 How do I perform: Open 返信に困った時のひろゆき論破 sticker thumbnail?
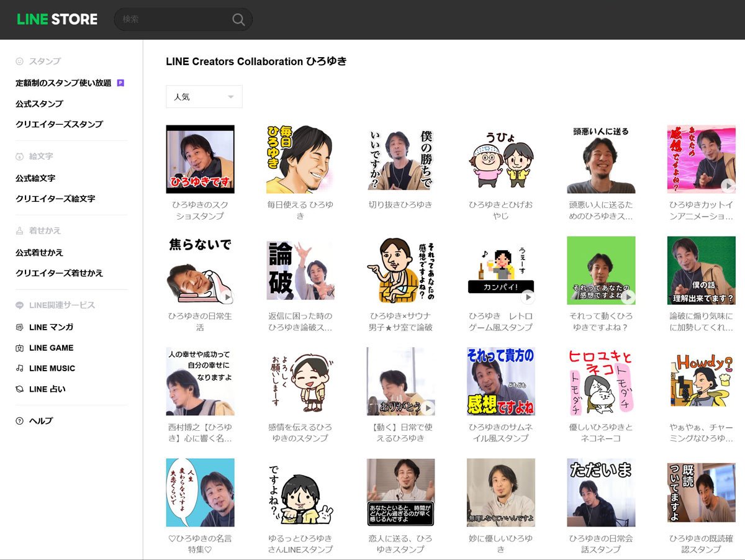tap(300, 271)
